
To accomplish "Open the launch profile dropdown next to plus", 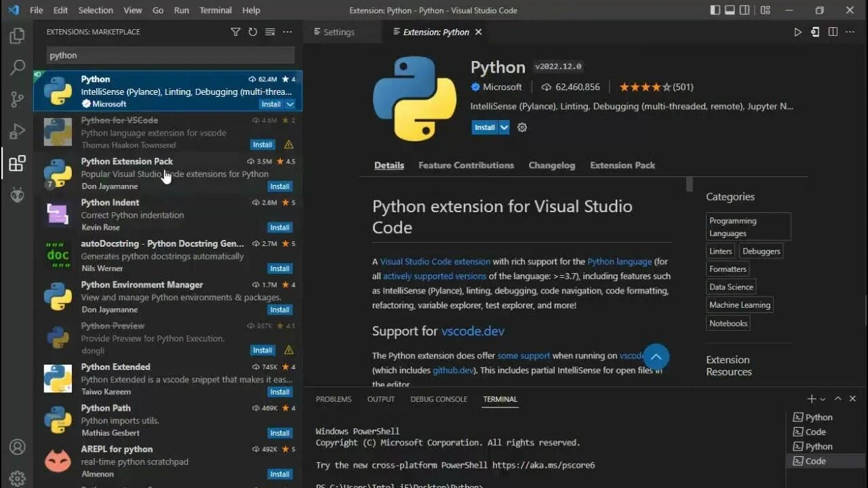I will (x=823, y=400).
